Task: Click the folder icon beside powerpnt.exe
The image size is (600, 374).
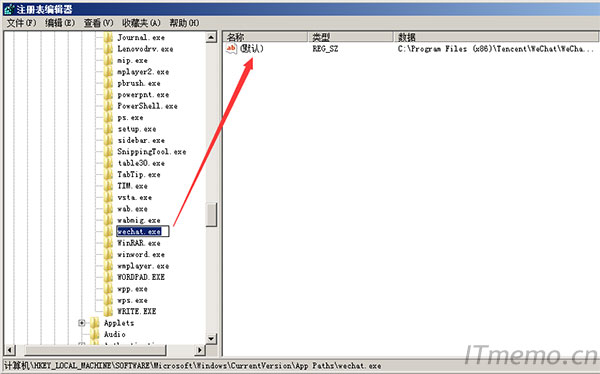Action: click(108, 95)
